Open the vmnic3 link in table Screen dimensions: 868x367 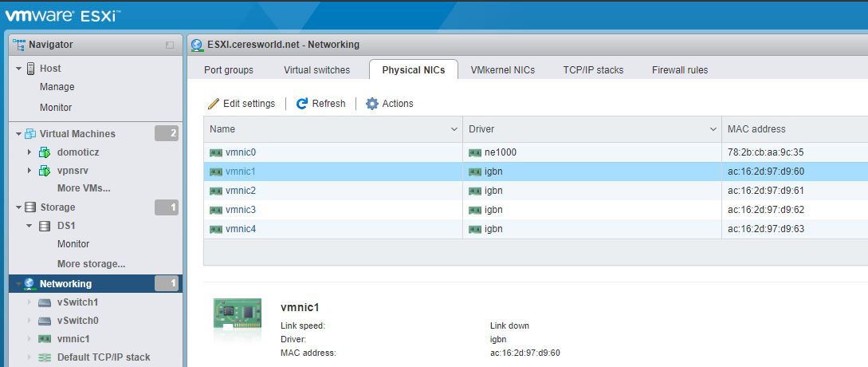(240, 210)
